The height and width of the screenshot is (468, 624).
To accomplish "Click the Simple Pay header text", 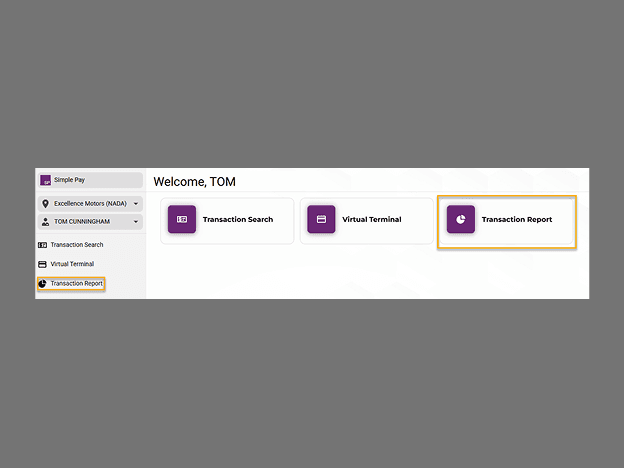I will click(x=69, y=180).
